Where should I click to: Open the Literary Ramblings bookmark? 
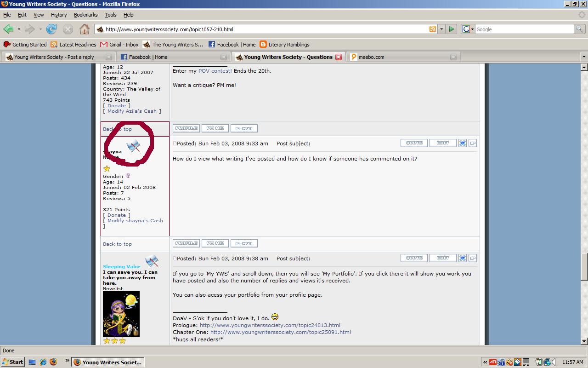[284, 45]
